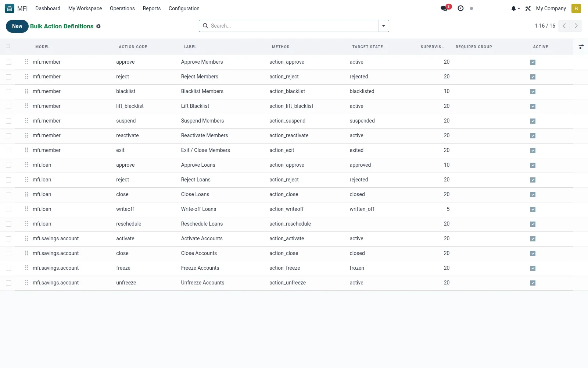Screen dimensions: 588x368
Task: Click drag handle of Activate Accounts row
Action: (x=26, y=238)
